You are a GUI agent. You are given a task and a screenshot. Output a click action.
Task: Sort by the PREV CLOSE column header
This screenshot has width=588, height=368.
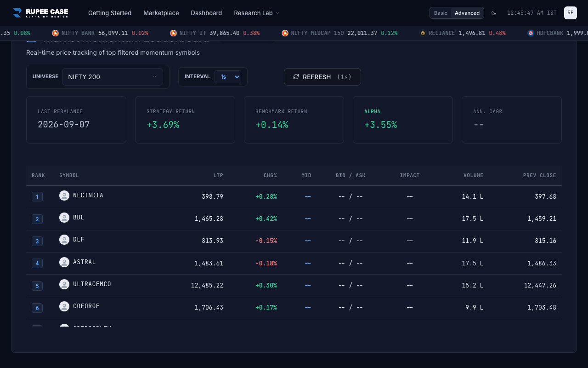click(539, 175)
